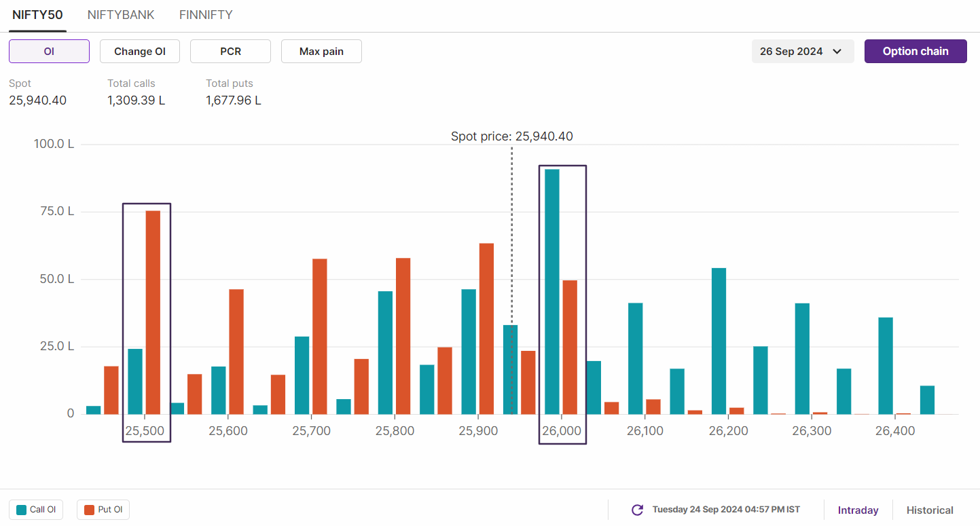Switch to Intraday mode

click(858, 510)
